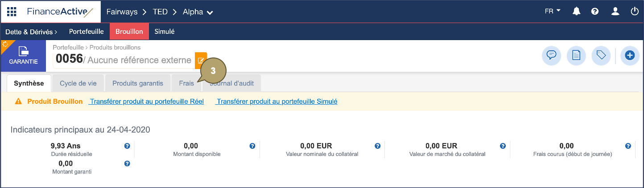The image size is (644, 188).
Task: Switch to the Cycle de vie tab
Action: coord(78,83)
